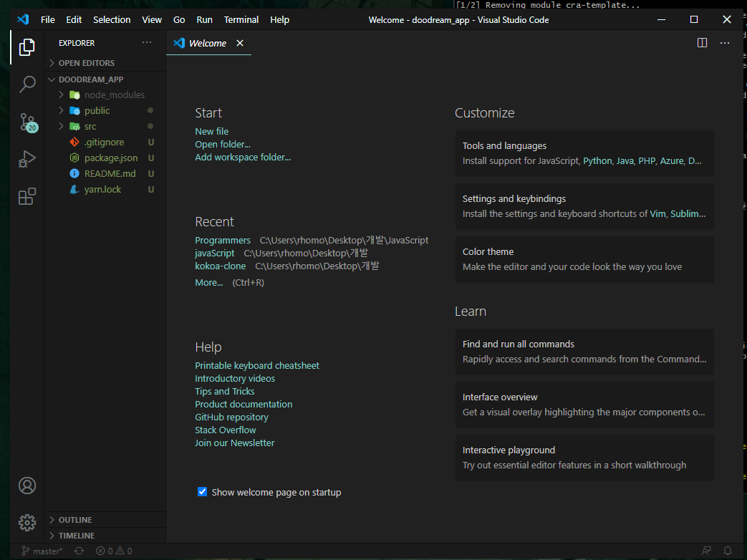This screenshot has height=560, width=747.
Task: Click Open folder... link
Action: coord(223,144)
